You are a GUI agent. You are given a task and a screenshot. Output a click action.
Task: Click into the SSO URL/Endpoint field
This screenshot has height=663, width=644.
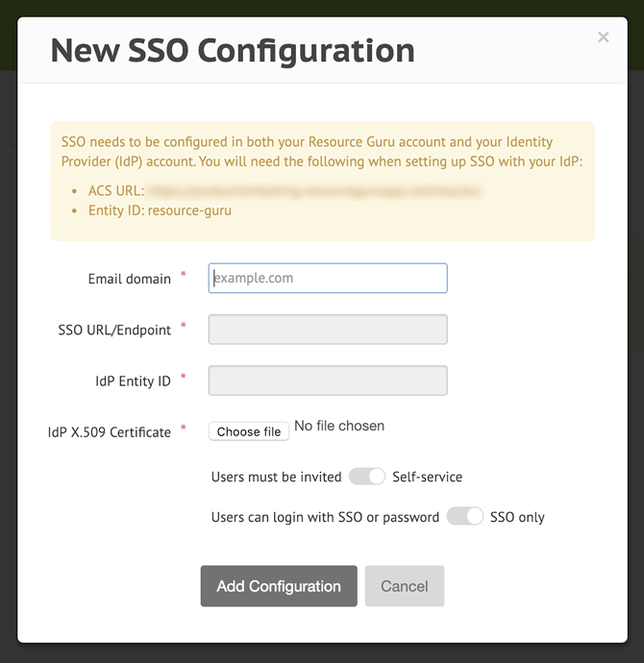328,330
